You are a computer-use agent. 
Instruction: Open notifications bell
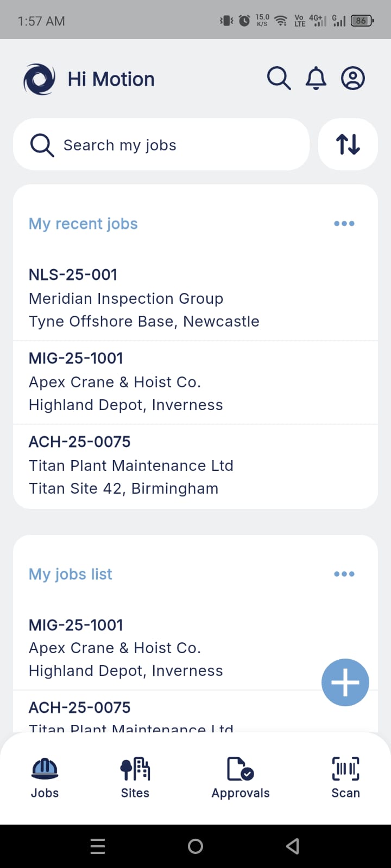316,79
